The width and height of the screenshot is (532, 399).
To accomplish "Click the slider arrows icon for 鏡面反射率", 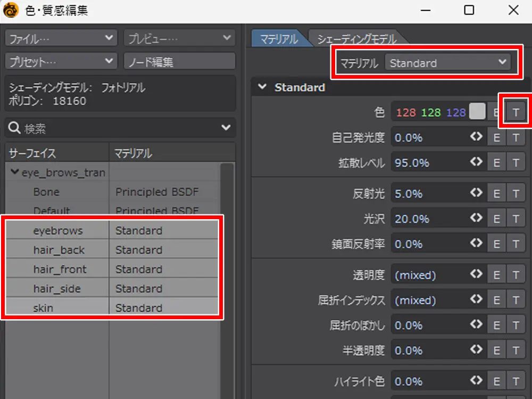I will (x=476, y=244).
